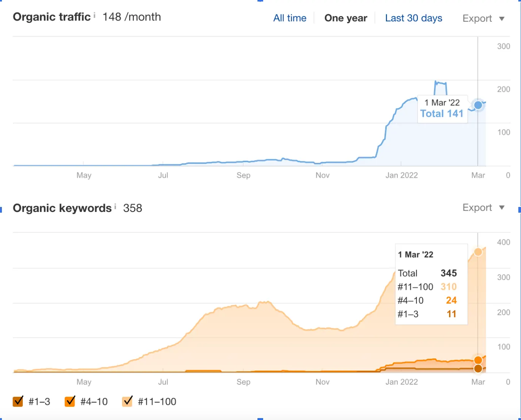Click the 148 /month traffic figure
Image resolution: width=521 pixels, height=420 pixels.
point(131,17)
